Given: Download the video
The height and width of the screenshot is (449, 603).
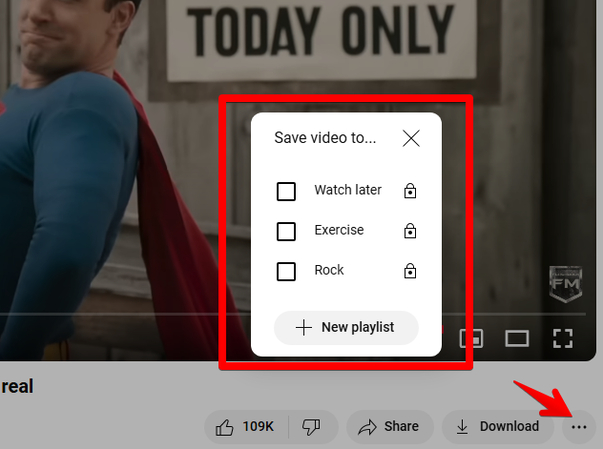Looking at the screenshot, I should coord(498,427).
